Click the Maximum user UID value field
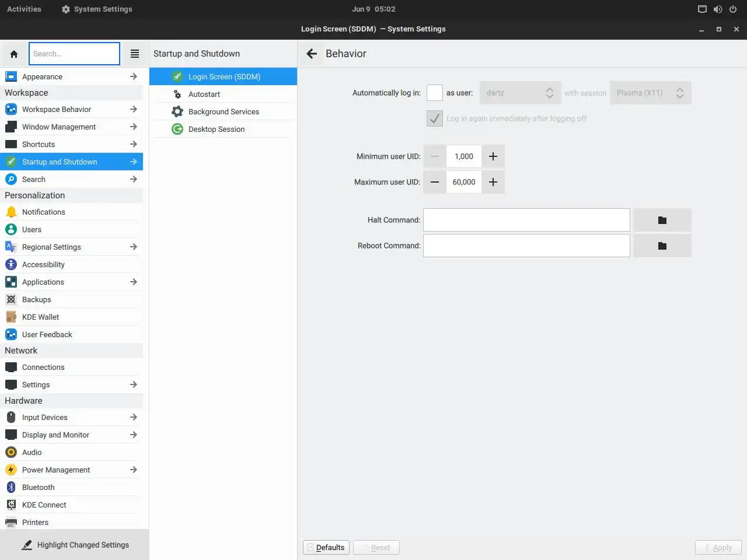 click(464, 182)
